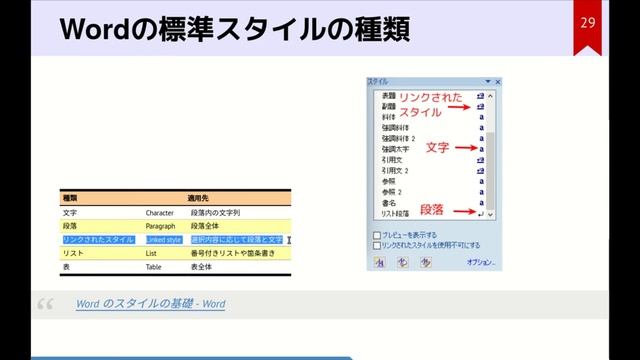
Task: Click the linked-style icon beside 引用文
Action: (x=480, y=160)
